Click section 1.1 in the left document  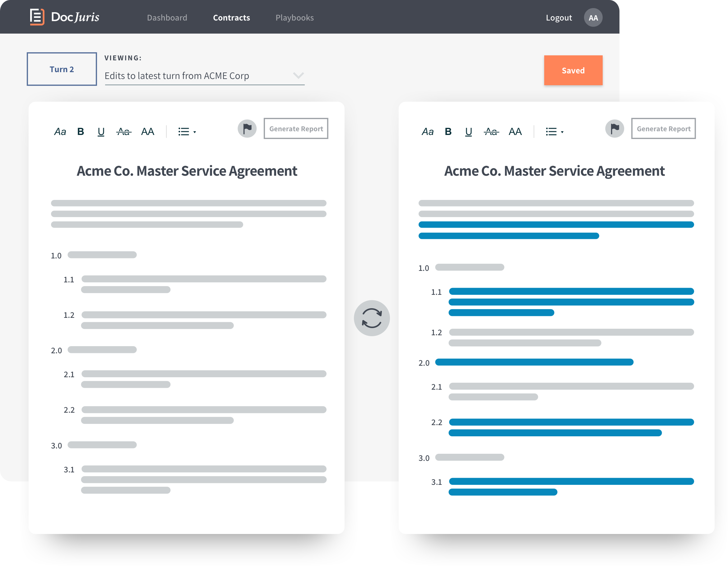(195, 284)
